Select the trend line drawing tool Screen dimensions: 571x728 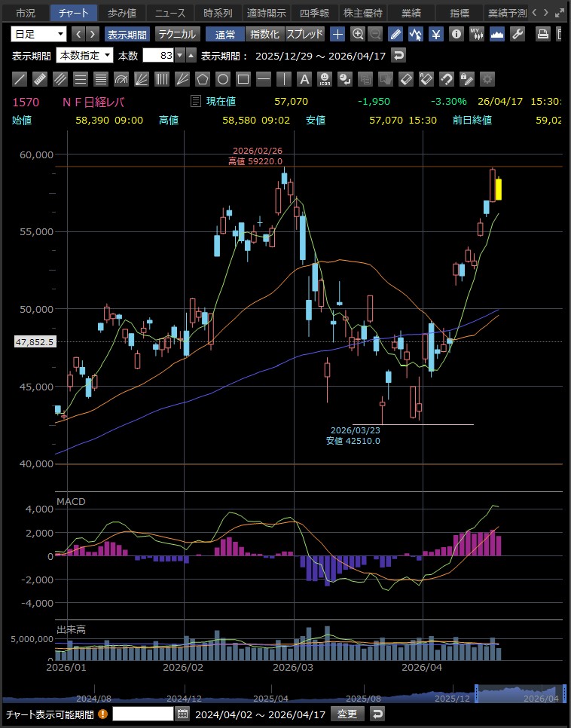(x=20, y=79)
